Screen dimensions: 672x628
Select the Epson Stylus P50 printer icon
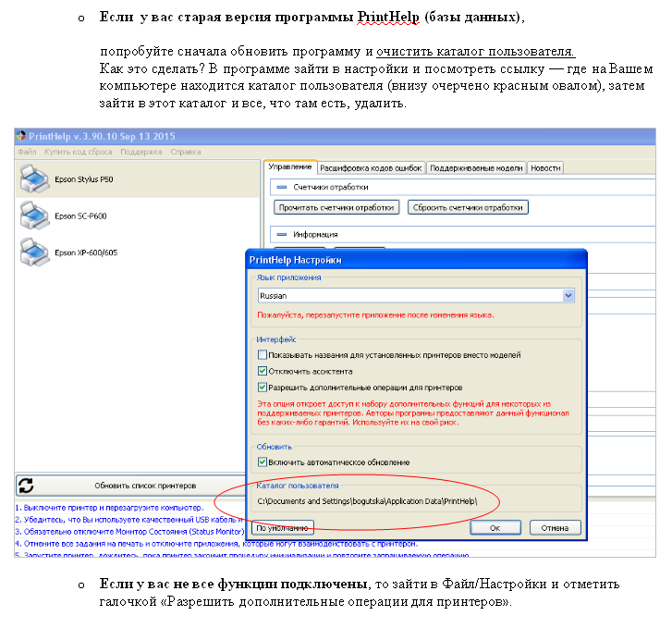tap(35, 179)
